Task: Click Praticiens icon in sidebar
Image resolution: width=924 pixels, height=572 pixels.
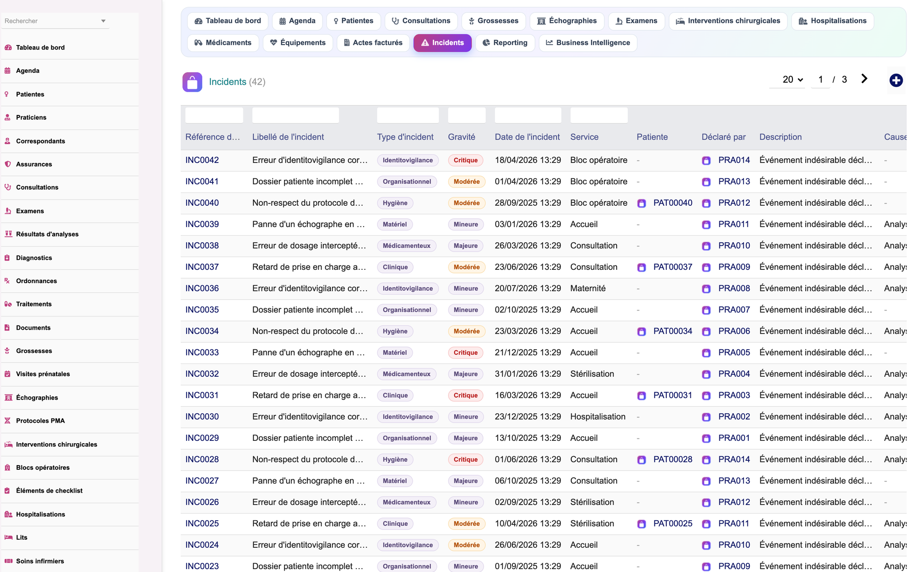Action: [8, 117]
